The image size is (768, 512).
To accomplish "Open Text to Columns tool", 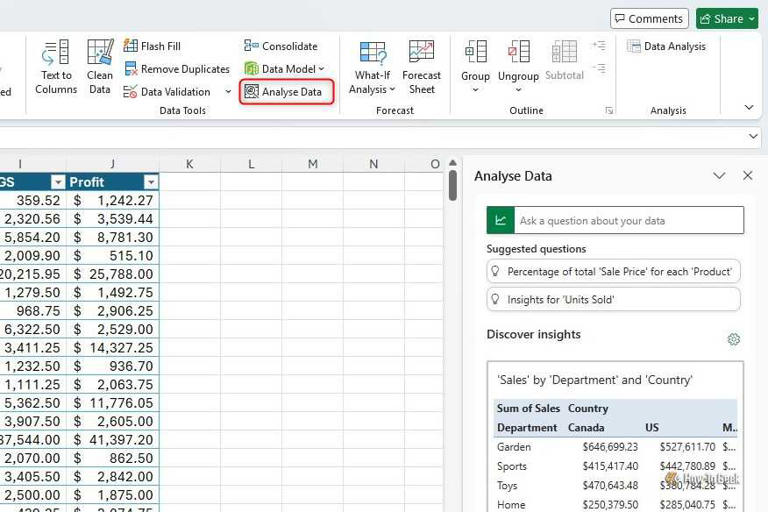I will coord(56,67).
